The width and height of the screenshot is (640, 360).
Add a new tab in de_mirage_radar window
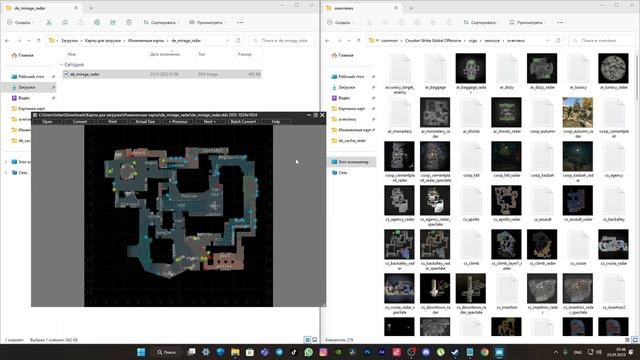91,8
